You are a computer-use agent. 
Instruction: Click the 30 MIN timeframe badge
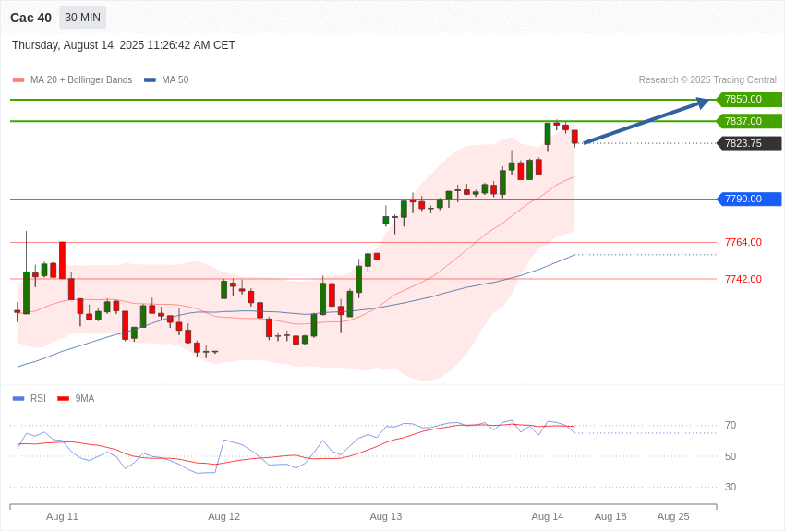pyautogui.click(x=82, y=18)
